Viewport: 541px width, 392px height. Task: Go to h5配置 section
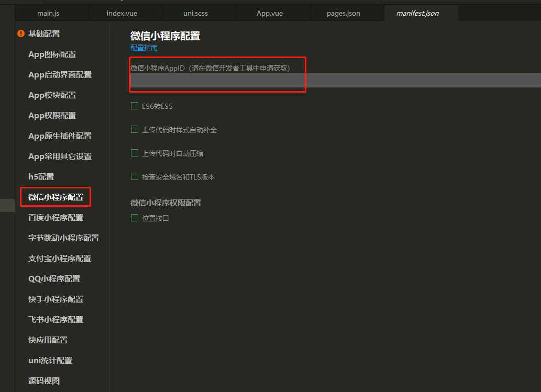[x=41, y=176]
